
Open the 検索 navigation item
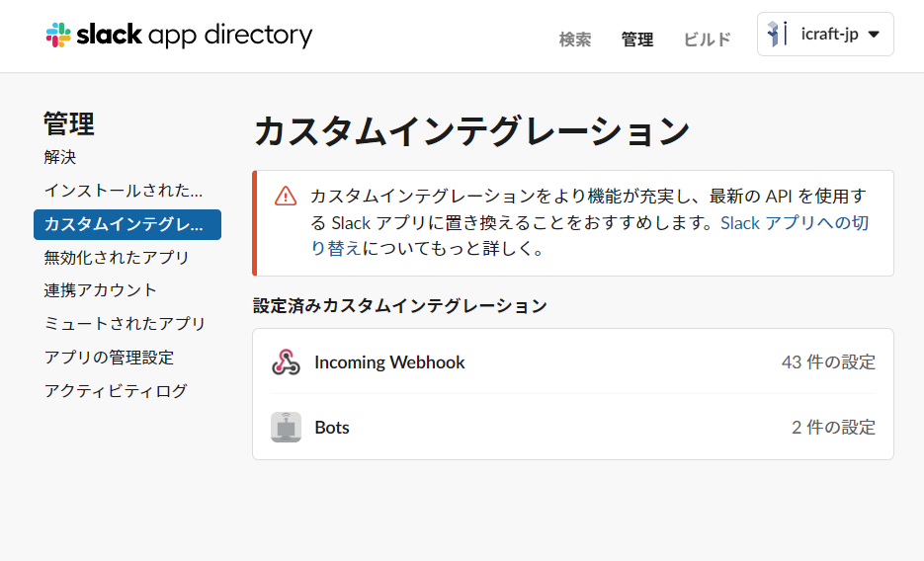point(574,40)
